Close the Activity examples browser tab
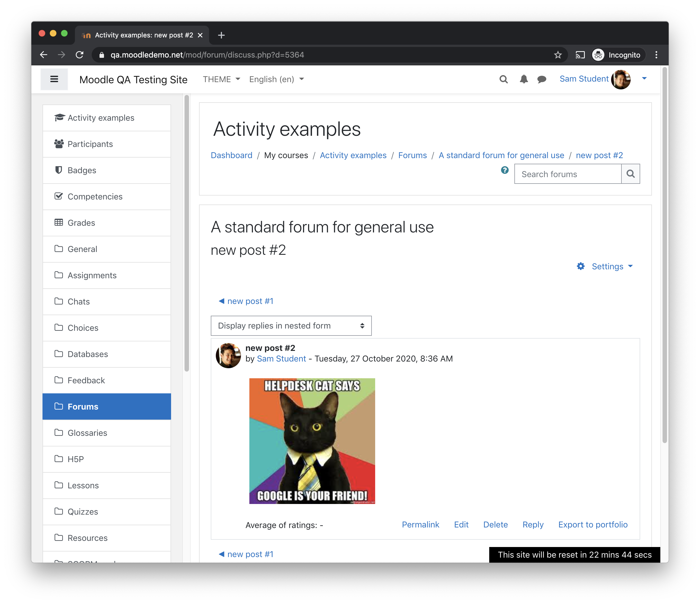The image size is (700, 604). [x=200, y=35]
